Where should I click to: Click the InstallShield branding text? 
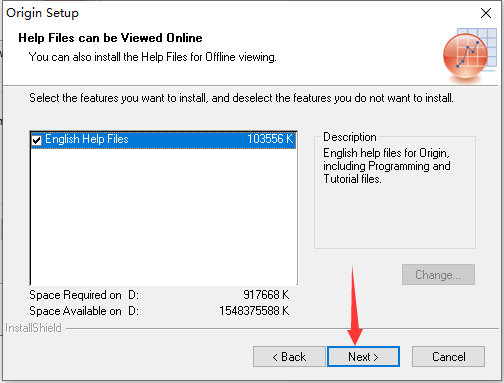[33, 328]
